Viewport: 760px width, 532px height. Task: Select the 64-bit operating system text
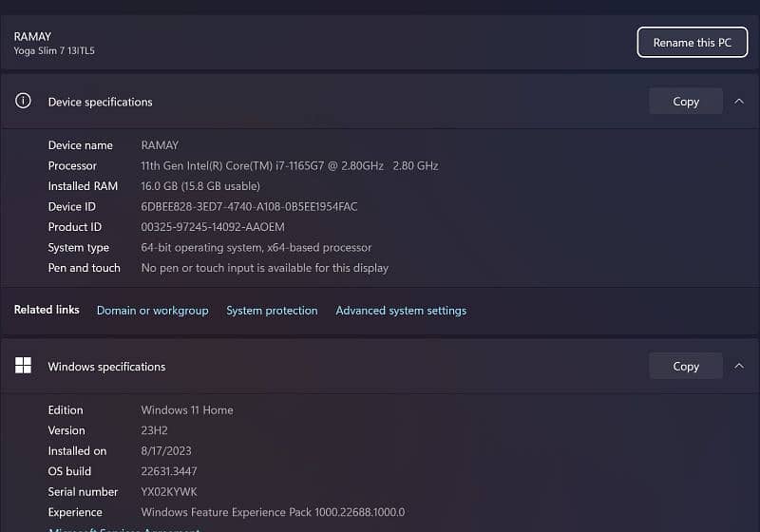(x=256, y=248)
